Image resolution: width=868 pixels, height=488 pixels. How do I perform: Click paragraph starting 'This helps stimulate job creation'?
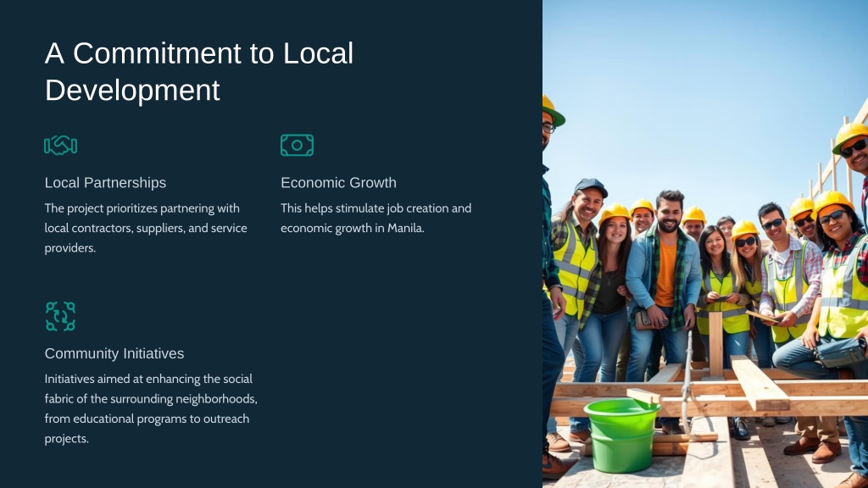tap(376, 218)
